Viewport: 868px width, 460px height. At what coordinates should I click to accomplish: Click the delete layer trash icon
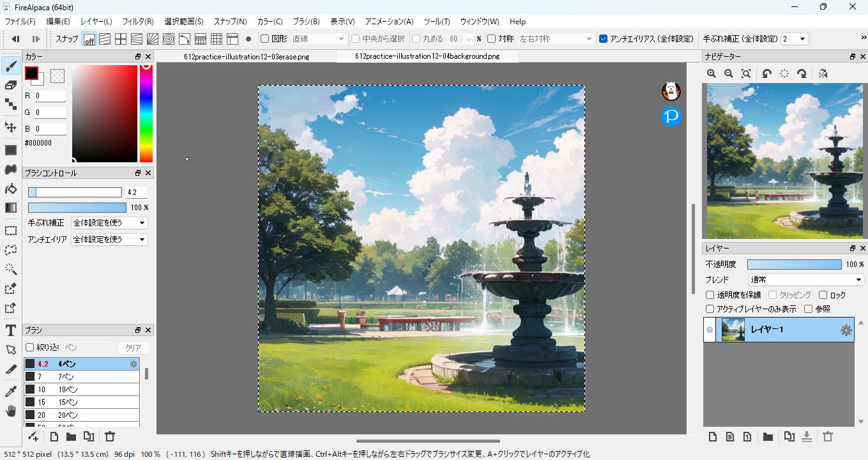coord(828,437)
